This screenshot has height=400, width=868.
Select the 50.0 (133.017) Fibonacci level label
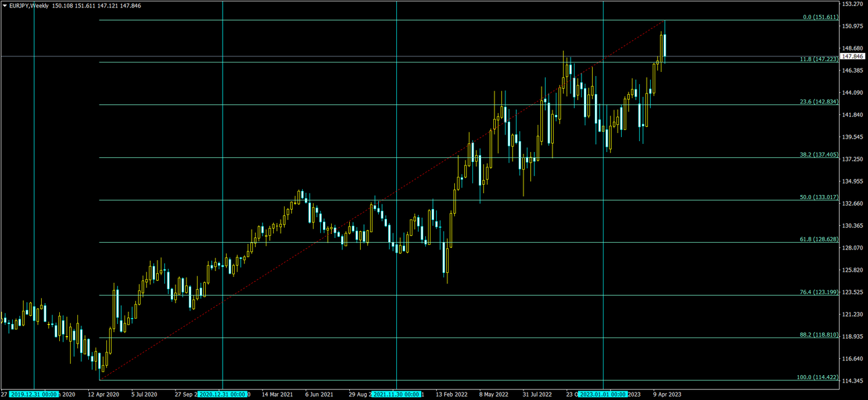(x=819, y=197)
